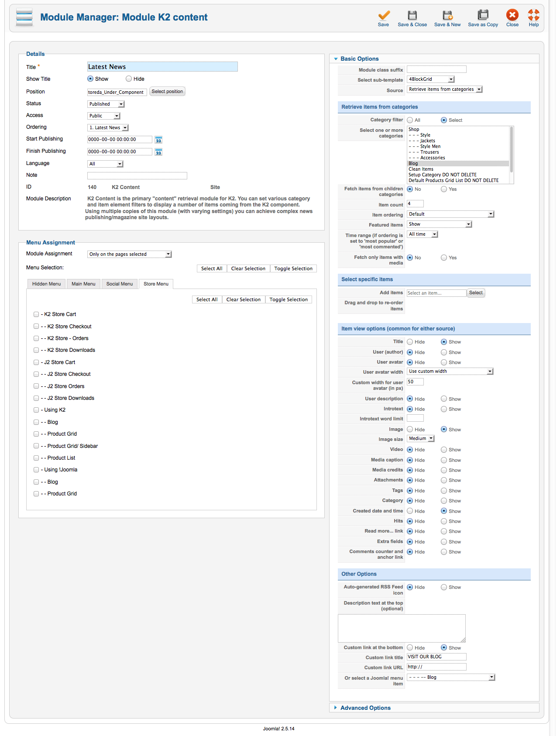Viewport: 560px width, 736px height.
Task: Open the Time range dropdown
Action: 423,234
